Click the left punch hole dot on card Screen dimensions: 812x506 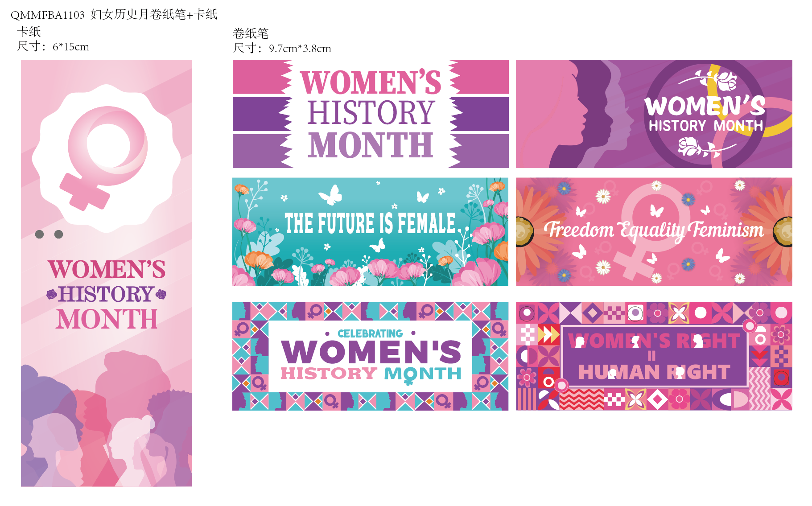40,234
